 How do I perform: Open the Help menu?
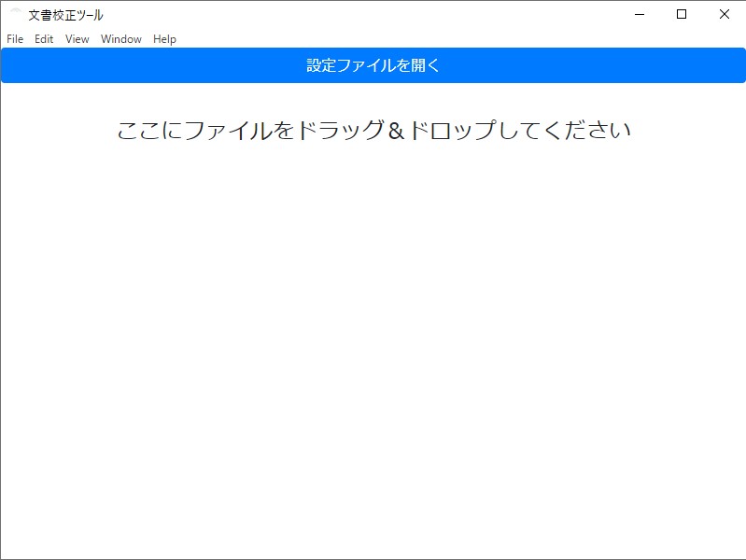164,39
